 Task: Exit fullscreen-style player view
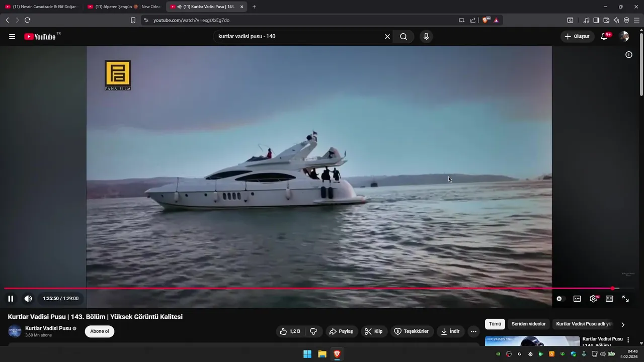[625, 299]
